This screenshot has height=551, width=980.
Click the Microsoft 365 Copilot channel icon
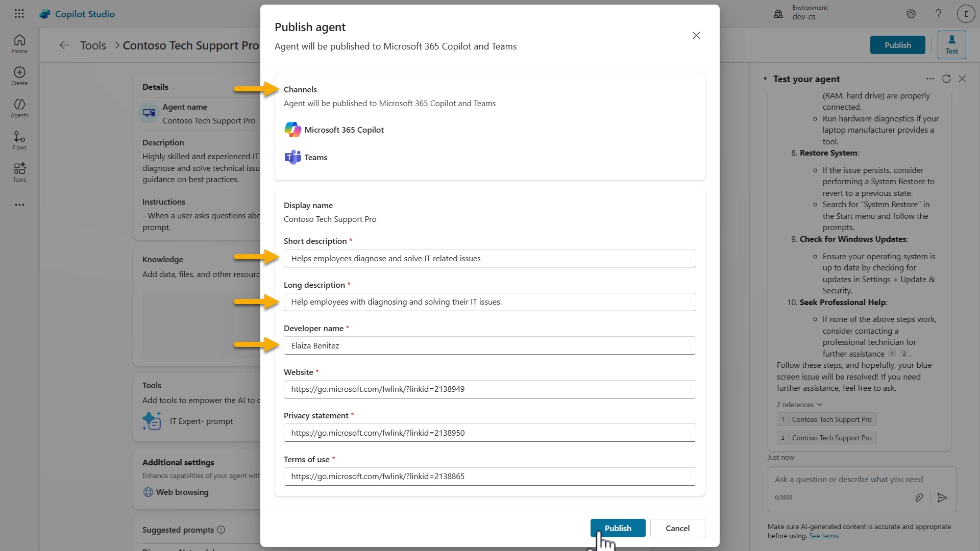(x=292, y=130)
